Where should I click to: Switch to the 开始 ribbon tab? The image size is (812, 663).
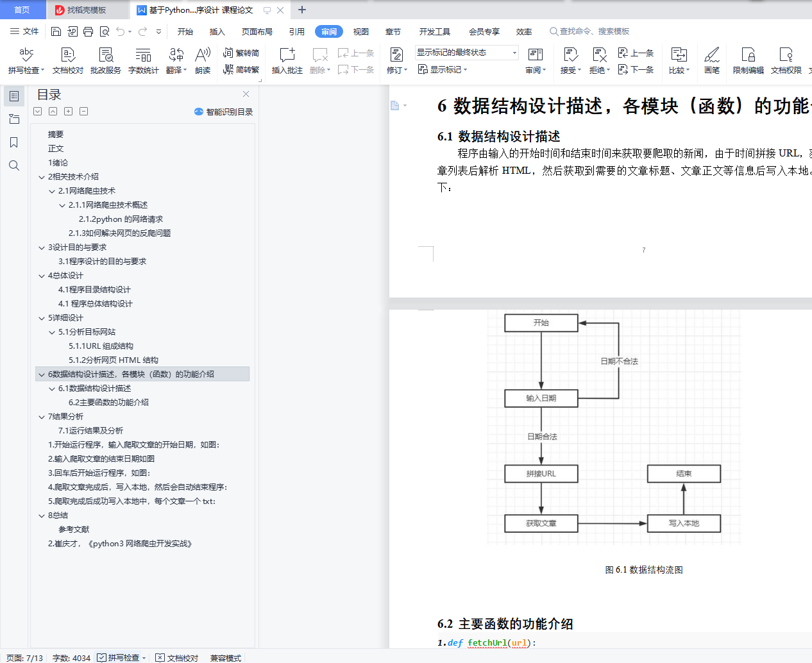(185, 31)
